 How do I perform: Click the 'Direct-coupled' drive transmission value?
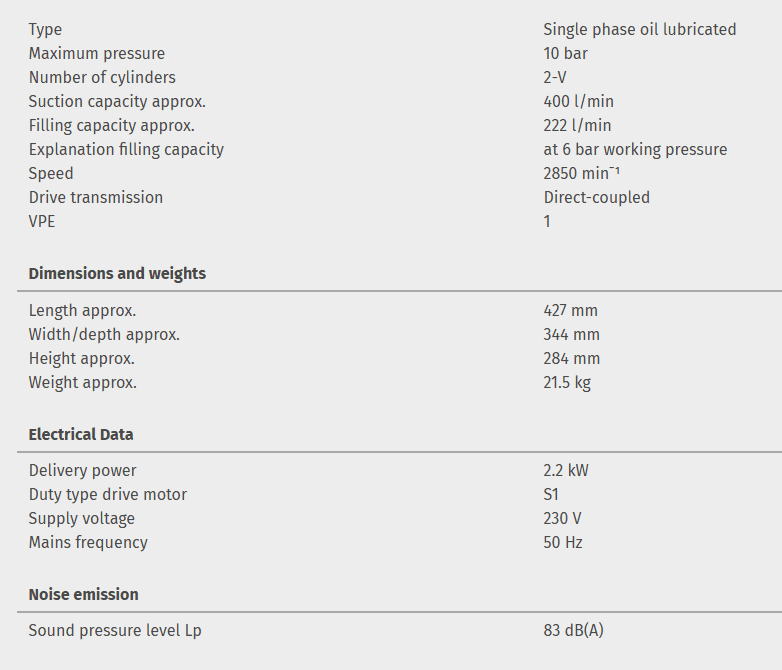(596, 197)
